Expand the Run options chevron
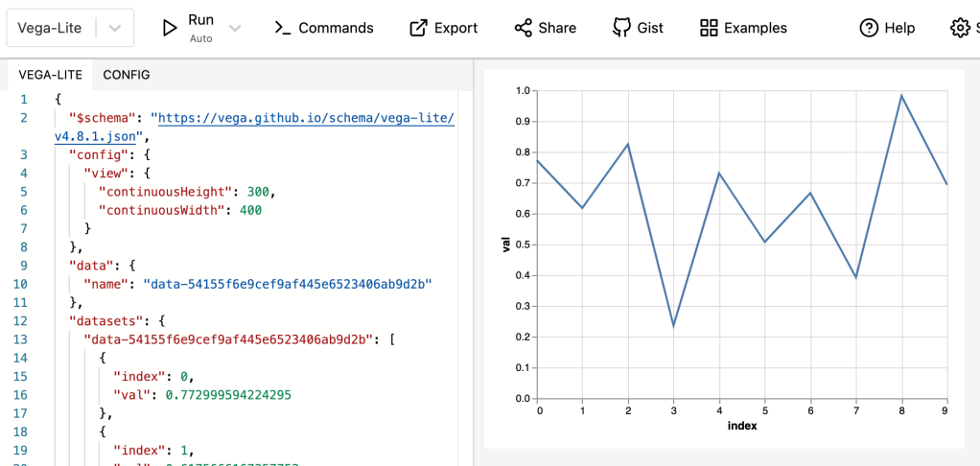The image size is (980, 466). pos(235,28)
